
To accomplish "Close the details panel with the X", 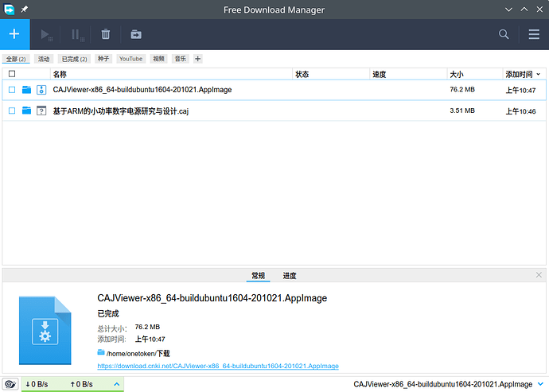I will coord(539,275).
